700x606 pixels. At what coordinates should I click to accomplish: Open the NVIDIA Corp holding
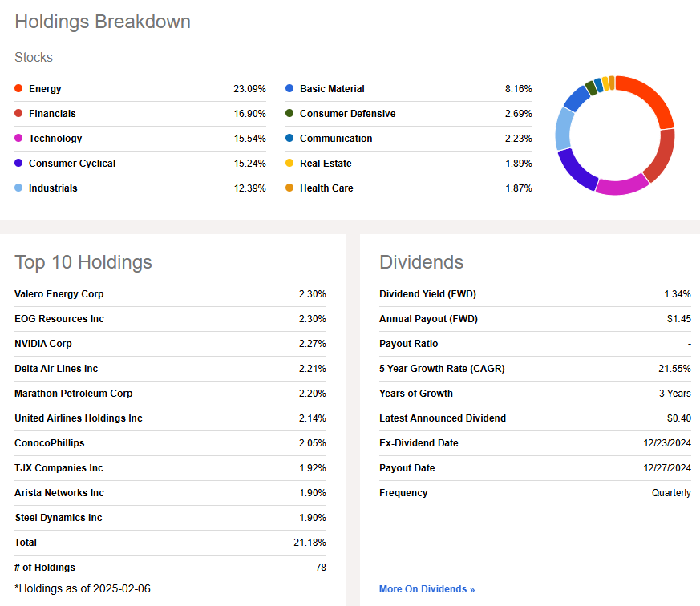pyautogui.click(x=43, y=344)
